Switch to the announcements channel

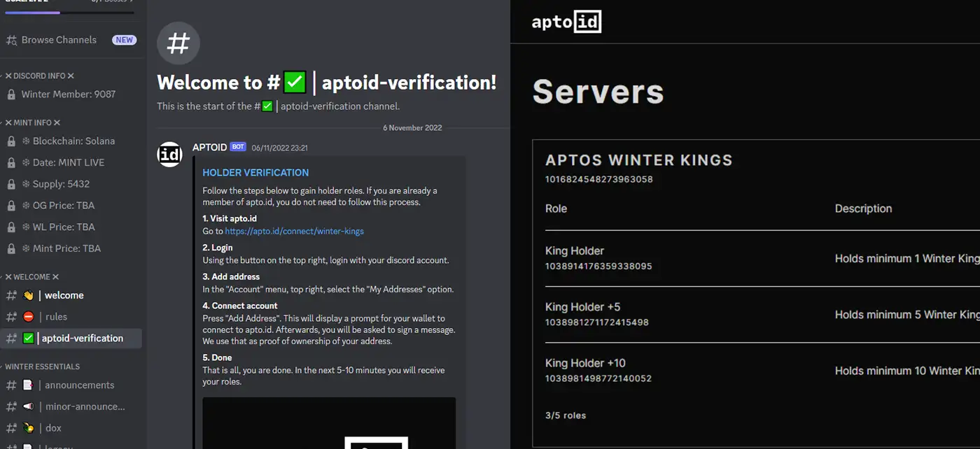click(x=79, y=385)
